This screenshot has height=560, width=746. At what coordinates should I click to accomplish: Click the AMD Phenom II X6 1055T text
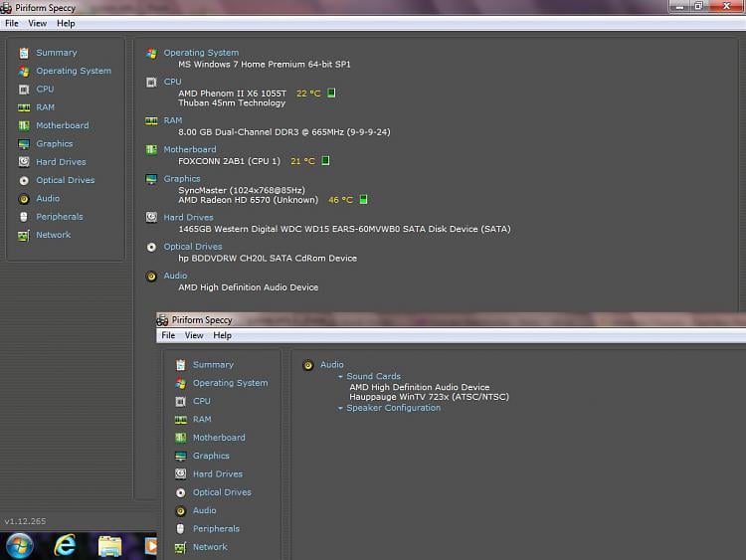point(232,93)
